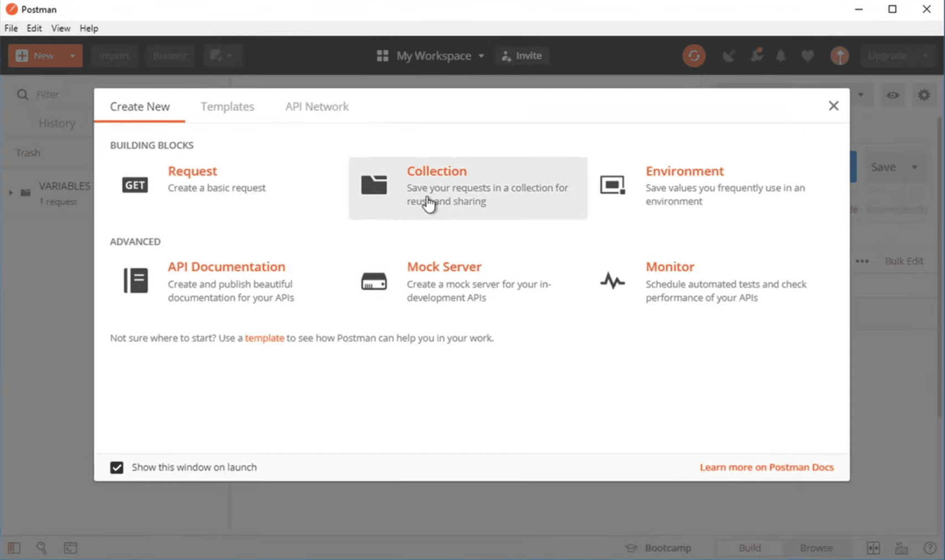Click the Monitor pulse icon
Viewport: 945px width, 560px height.
point(612,281)
